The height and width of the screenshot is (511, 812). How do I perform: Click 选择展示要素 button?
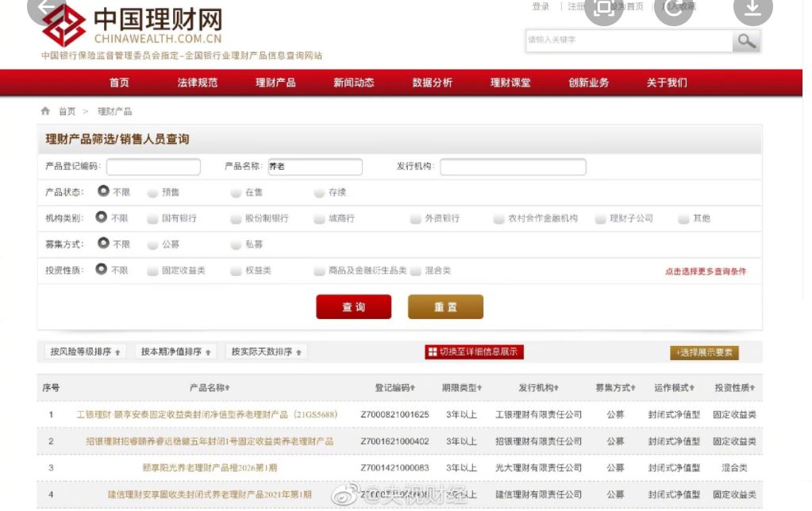tap(704, 352)
